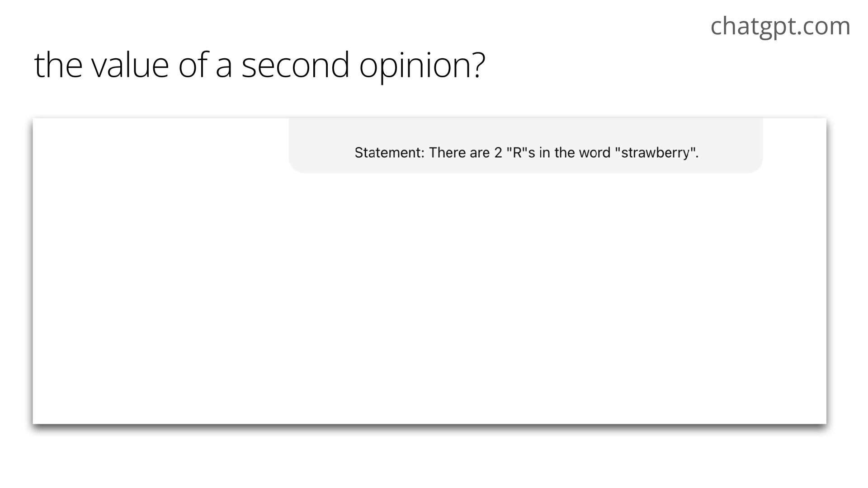
Task: Click the word "word" in the statement
Action: 594,153
